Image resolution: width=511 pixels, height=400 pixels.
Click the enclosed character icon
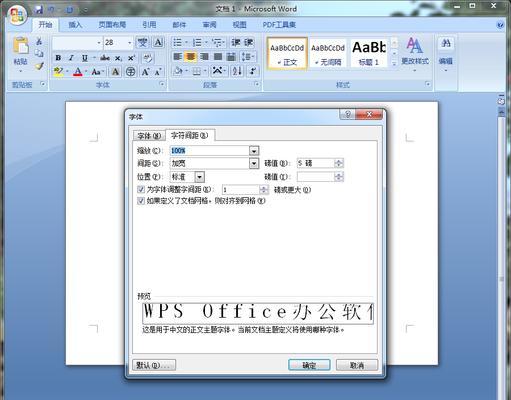coord(130,72)
